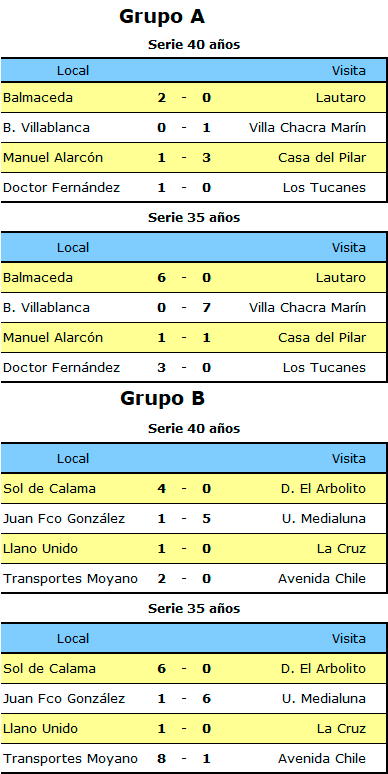Select Doctor Fernández row in Serie 40
This screenshot has height=774, width=388.
(194, 188)
